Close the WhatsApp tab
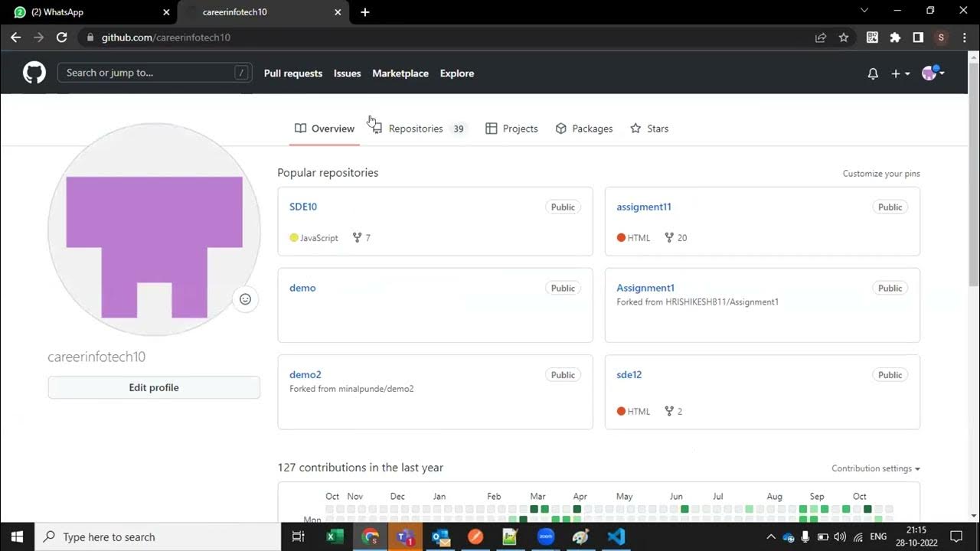 [x=166, y=12]
